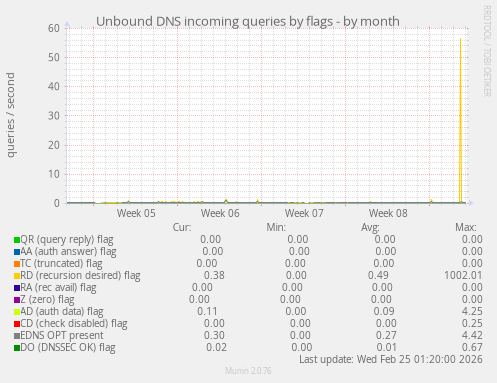Click the AA flag blue color swatch

tap(17, 252)
